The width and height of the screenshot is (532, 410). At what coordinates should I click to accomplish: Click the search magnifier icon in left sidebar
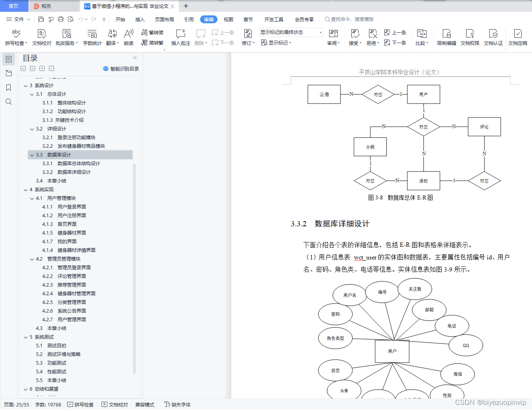click(x=9, y=102)
